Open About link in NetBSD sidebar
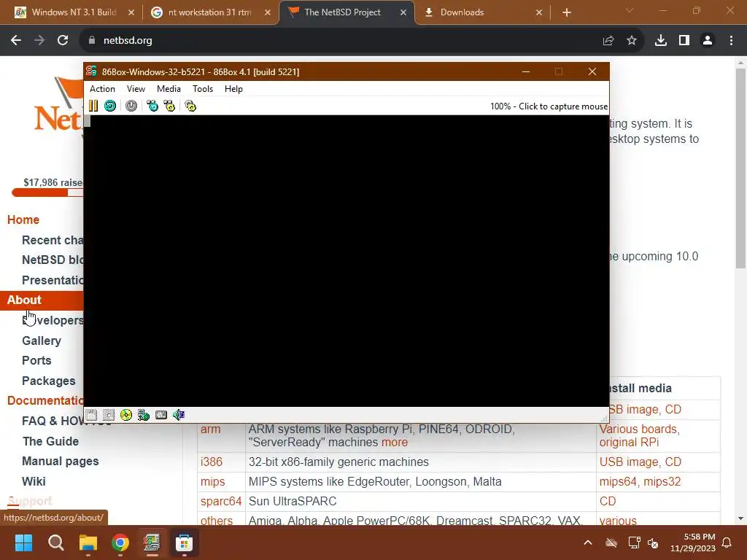 pos(24,300)
